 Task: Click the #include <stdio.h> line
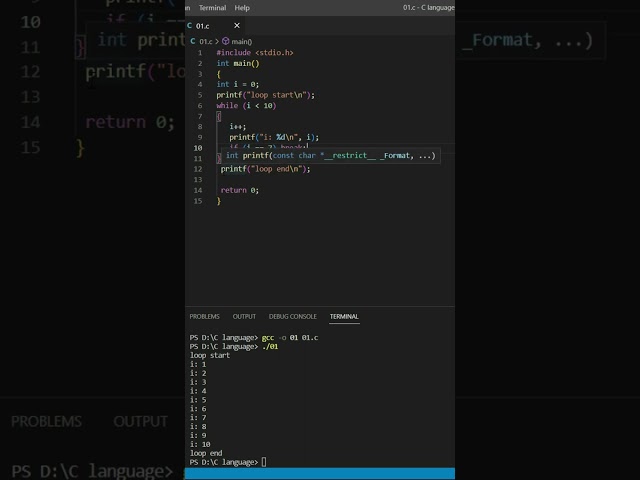255,53
